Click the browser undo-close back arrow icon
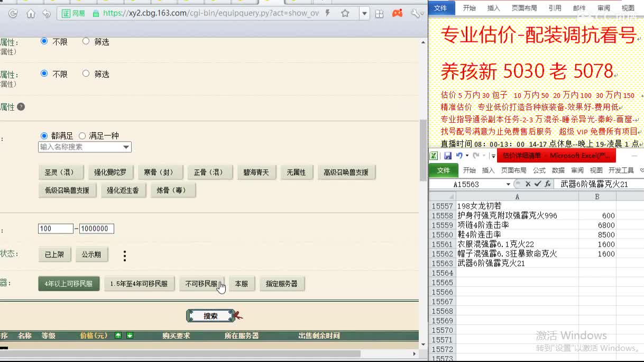Screen dimensions: 644x362 47,14
